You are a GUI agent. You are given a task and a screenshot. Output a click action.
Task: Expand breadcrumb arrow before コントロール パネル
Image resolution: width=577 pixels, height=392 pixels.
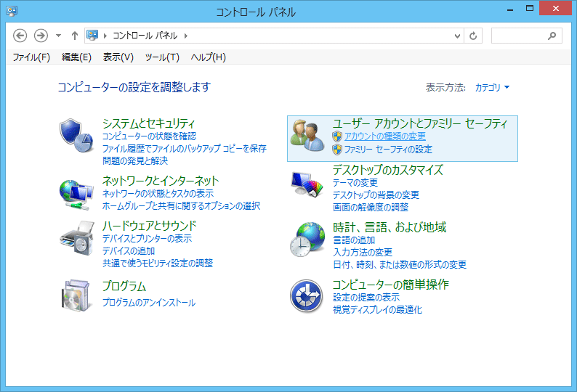pos(105,36)
